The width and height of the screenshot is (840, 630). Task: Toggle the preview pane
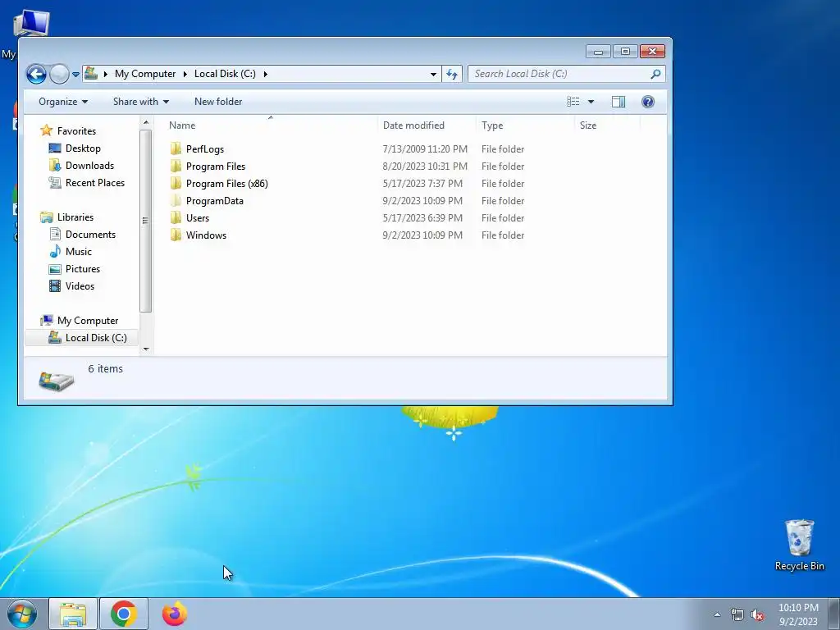(x=619, y=102)
